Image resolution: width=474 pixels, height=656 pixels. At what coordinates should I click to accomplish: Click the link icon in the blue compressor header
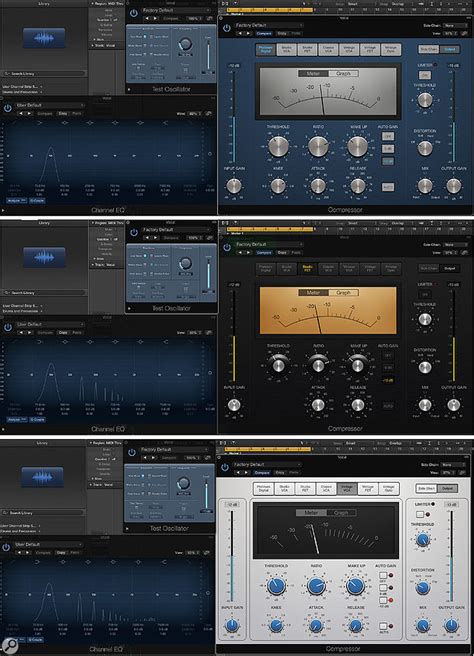click(x=464, y=33)
